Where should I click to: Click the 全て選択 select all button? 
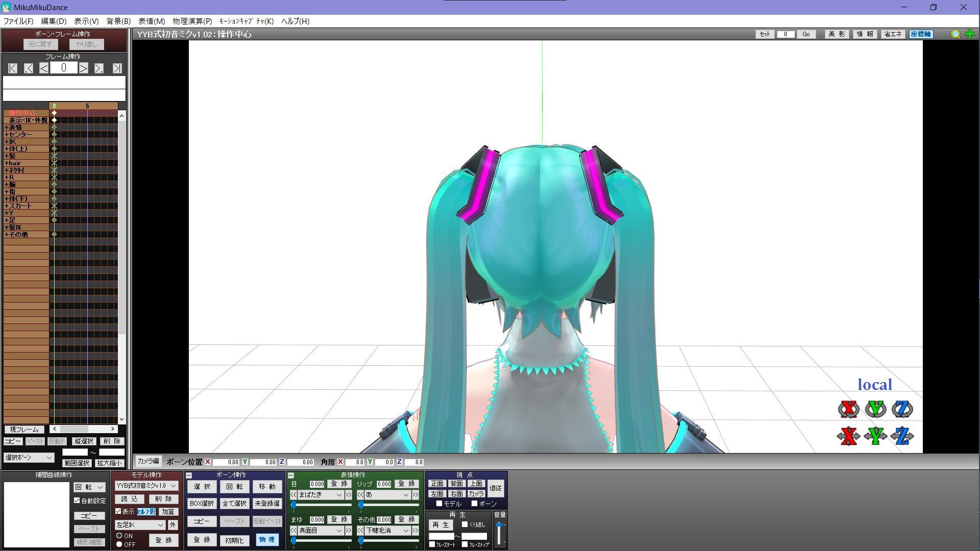pos(234,504)
